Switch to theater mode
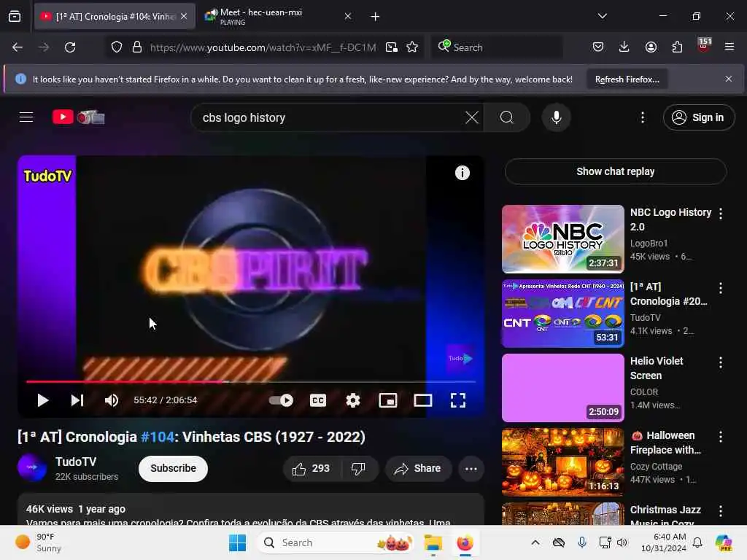Screen dimensions: 747x560 coord(422,400)
